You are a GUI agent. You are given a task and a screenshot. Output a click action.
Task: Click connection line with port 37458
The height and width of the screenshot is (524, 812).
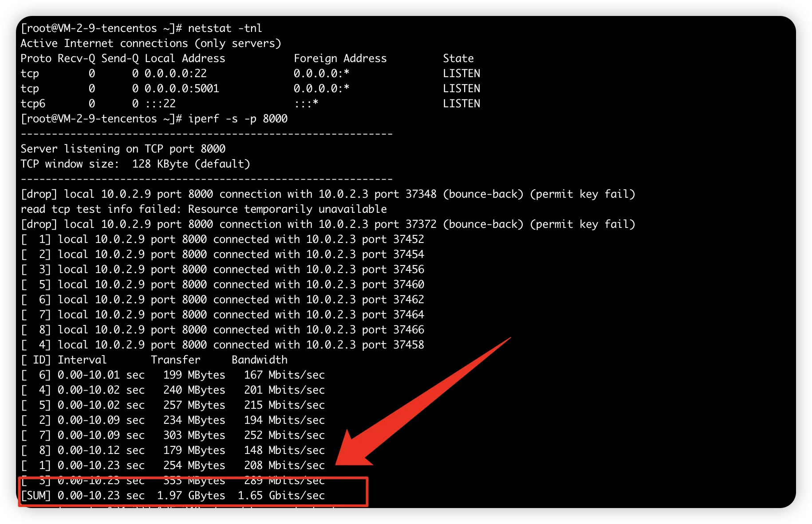click(222, 345)
